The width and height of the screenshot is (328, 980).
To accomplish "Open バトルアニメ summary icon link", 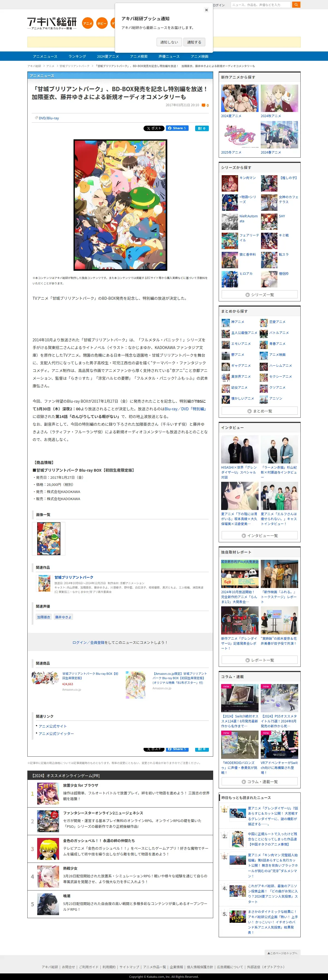I will [264, 334].
